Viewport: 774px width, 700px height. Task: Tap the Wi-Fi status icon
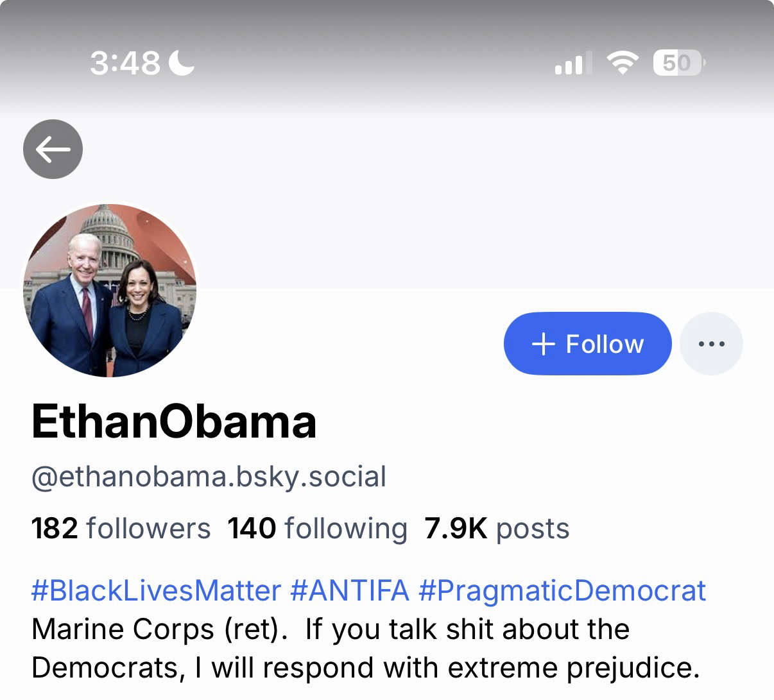[x=623, y=63]
